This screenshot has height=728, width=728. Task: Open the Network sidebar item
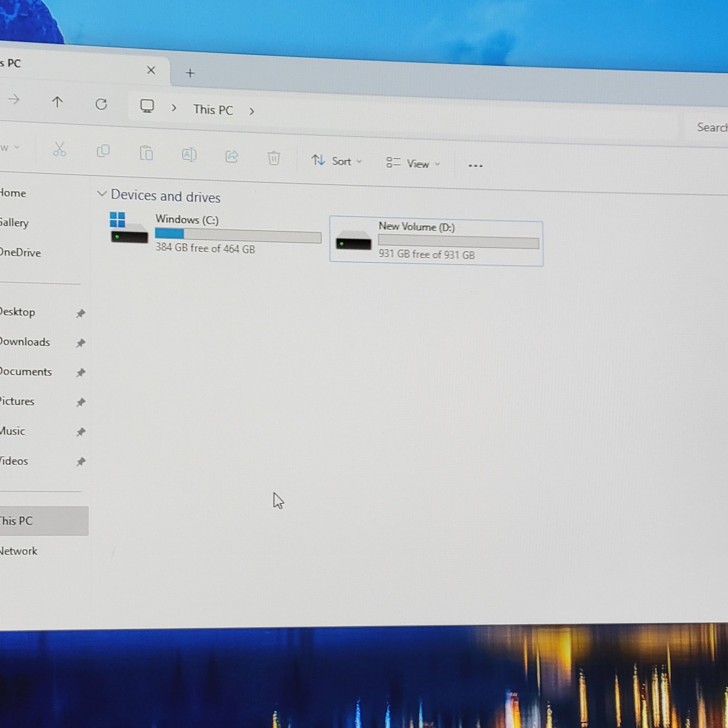pyautogui.click(x=18, y=551)
